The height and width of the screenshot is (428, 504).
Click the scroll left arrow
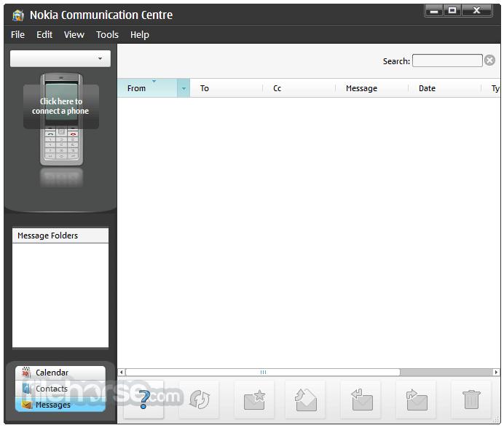click(121, 373)
